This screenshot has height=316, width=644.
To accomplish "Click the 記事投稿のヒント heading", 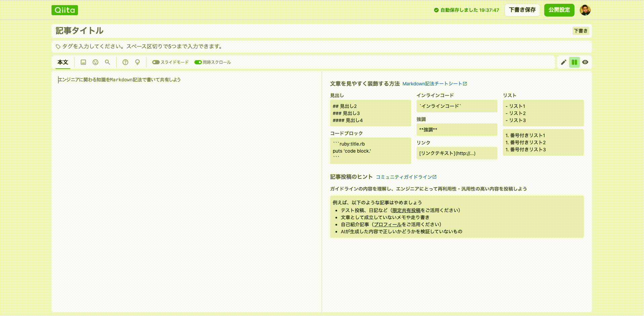I will (351, 177).
